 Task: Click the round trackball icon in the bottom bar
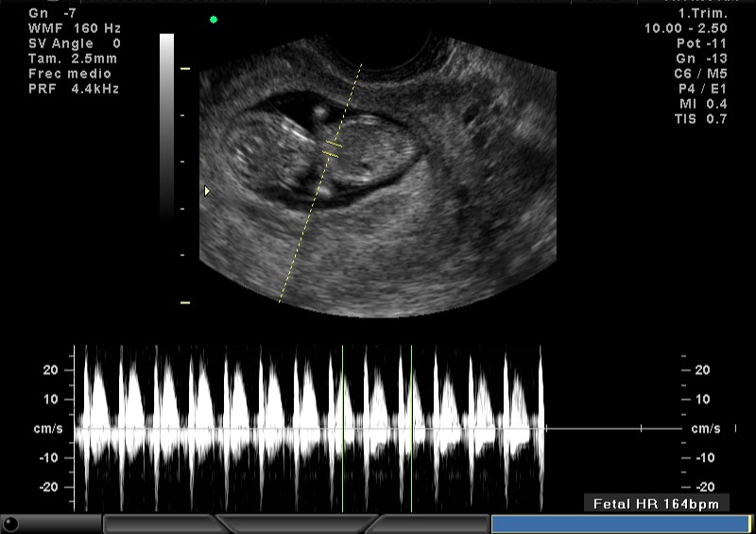click(11, 524)
